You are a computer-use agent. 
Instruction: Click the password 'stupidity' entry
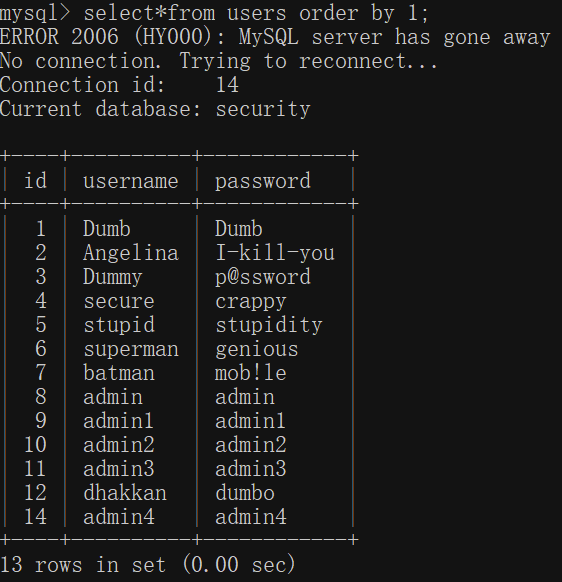coord(269,326)
